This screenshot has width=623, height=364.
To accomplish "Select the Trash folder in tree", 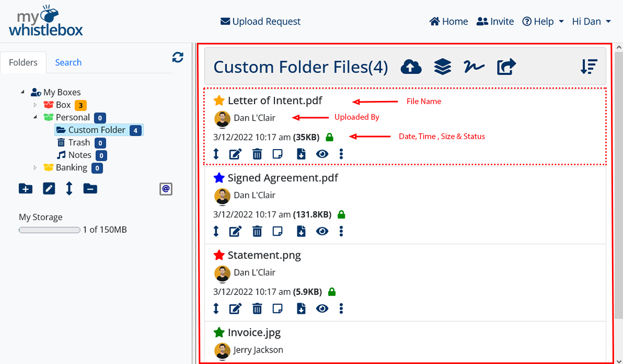I will click(x=79, y=142).
